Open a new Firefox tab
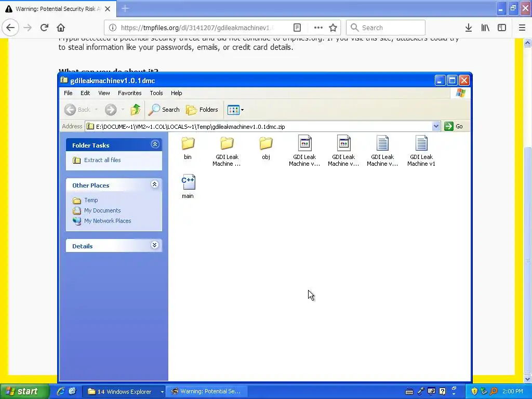This screenshot has width=532, height=399. (x=125, y=8)
